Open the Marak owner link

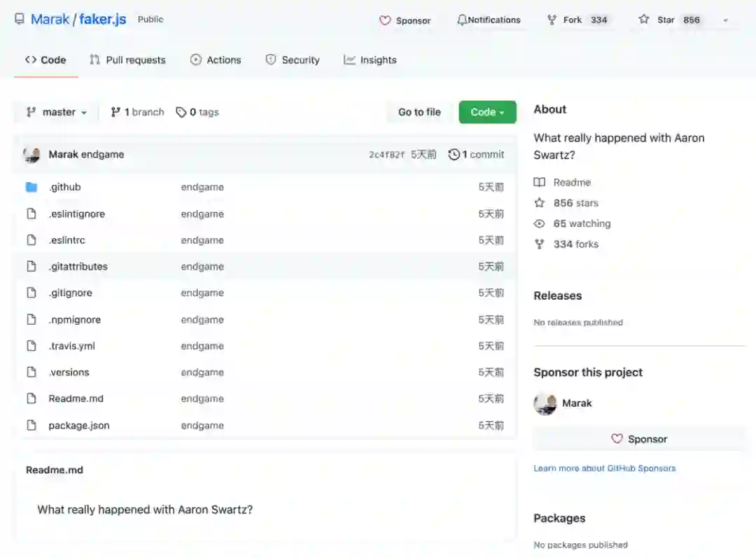coord(50,20)
